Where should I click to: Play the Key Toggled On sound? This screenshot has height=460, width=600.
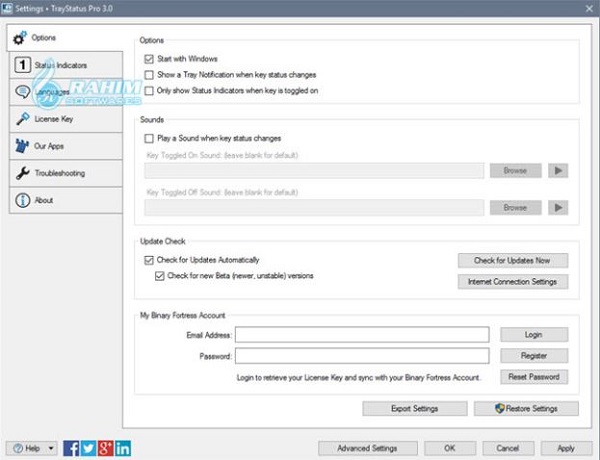coord(558,171)
